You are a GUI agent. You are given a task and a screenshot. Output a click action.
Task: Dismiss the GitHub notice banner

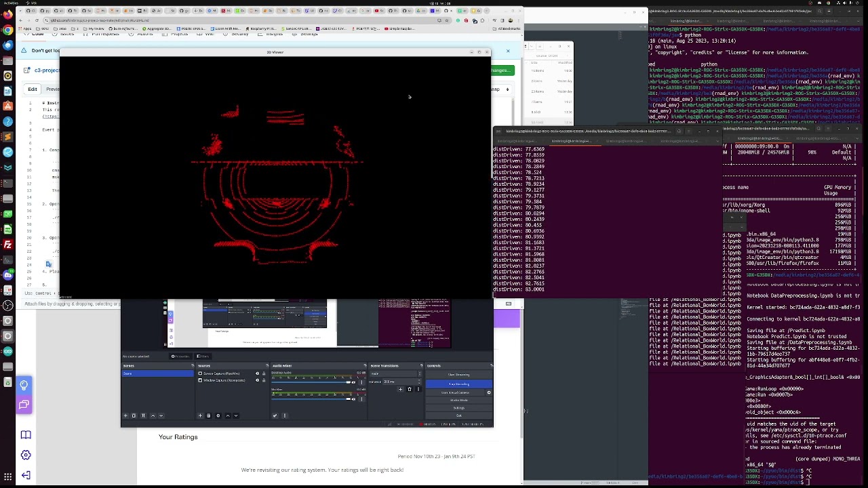coord(508,51)
